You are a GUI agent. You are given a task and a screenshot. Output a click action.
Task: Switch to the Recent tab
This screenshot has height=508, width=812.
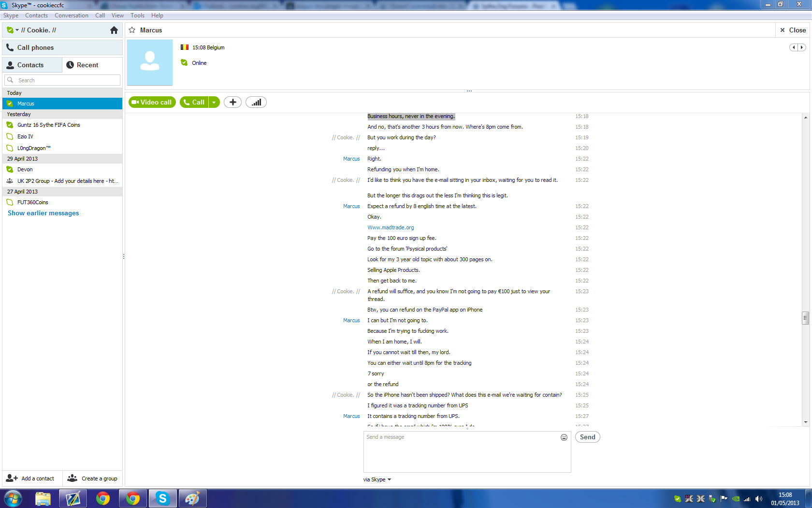point(92,65)
